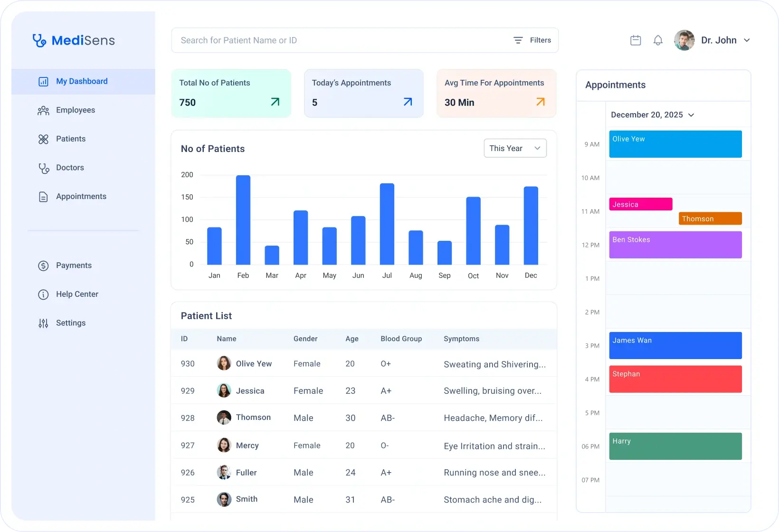Open the Help Center link
Screen dimensions: 779x532
coord(77,294)
